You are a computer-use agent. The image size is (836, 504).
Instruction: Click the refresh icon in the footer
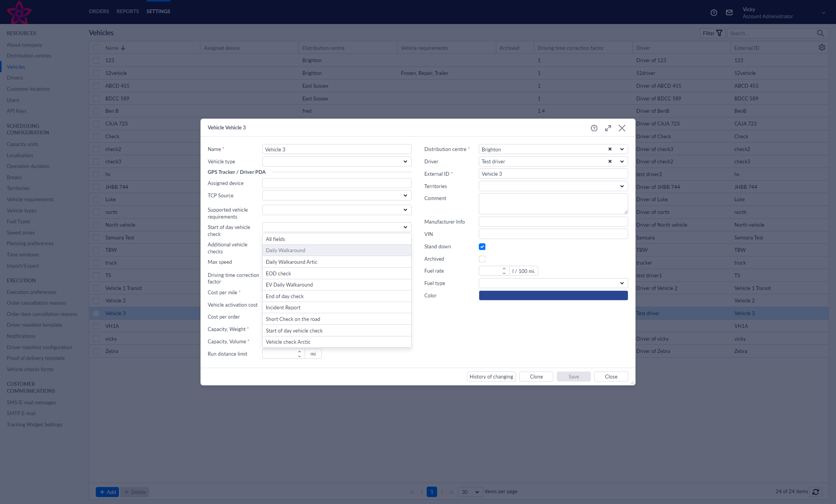tap(816, 492)
